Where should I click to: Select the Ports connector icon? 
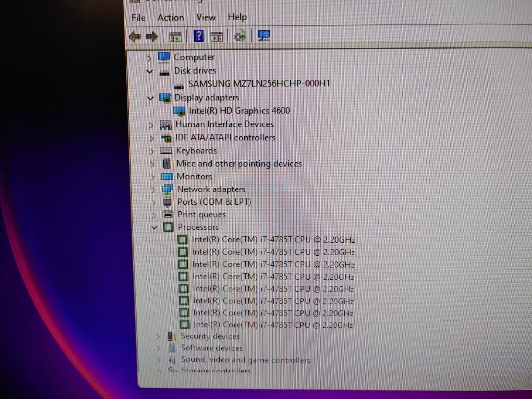coord(167,202)
